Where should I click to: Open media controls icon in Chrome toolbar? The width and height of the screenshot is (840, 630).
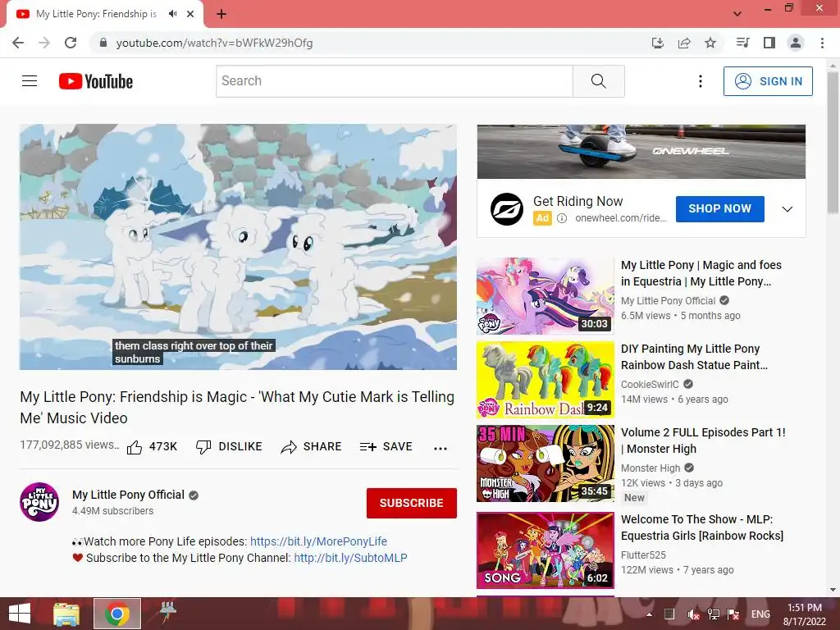[x=743, y=43]
